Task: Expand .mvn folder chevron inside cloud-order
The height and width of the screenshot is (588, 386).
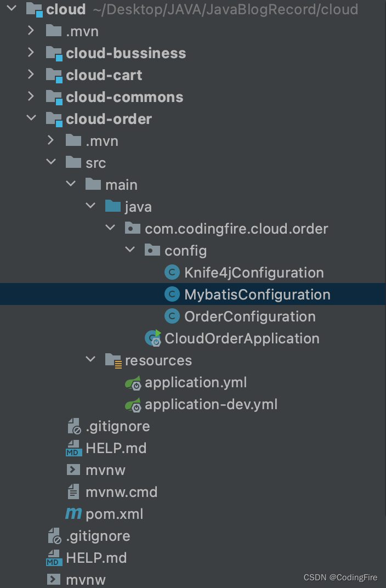Action: 51,140
